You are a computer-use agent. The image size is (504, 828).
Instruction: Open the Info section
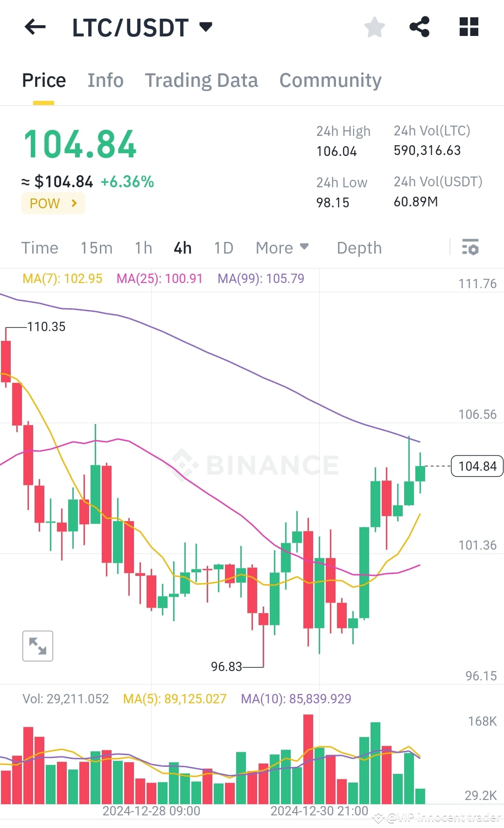pyautogui.click(x=105, y=80)
